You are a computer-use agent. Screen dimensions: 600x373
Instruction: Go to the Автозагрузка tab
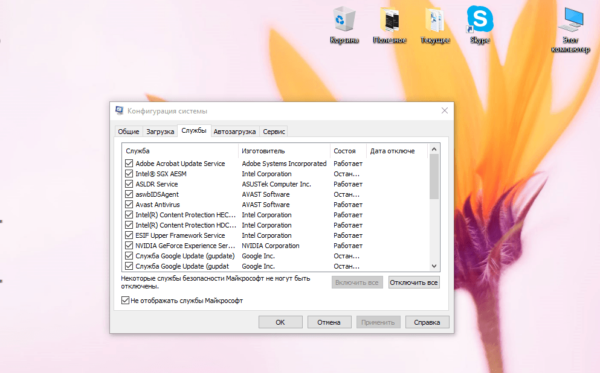point(235,132)
